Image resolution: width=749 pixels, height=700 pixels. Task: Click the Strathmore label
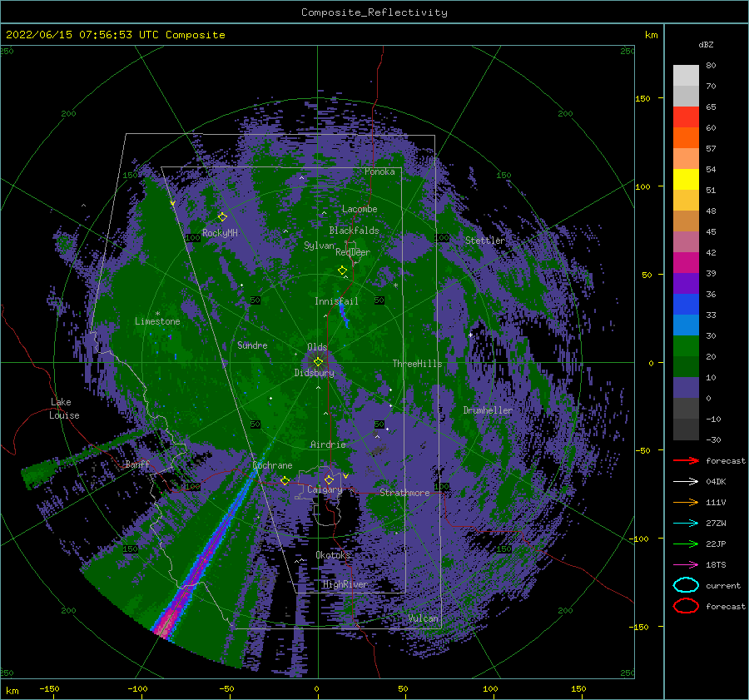pyautogui.click(x=404, y=493)
